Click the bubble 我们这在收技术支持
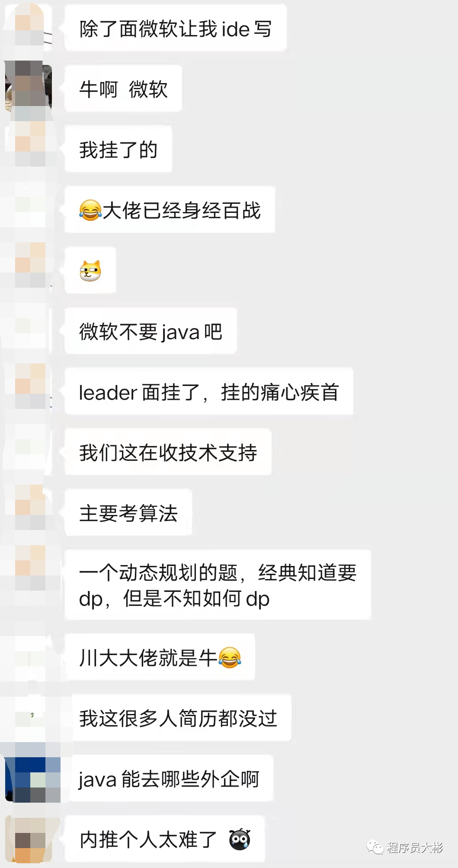 [168, 453]
